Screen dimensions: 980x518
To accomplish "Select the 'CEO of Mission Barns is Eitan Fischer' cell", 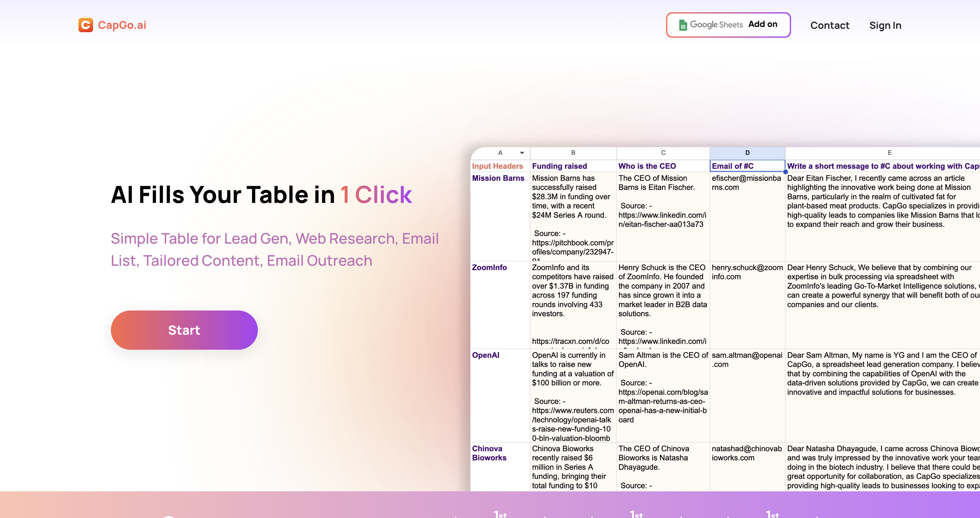I will tap(663, 216).
